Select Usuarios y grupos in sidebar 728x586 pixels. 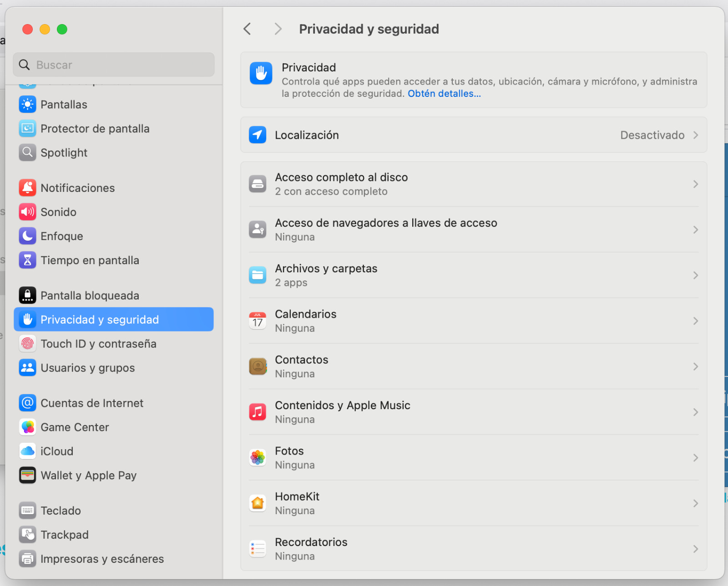pos(87,368)
